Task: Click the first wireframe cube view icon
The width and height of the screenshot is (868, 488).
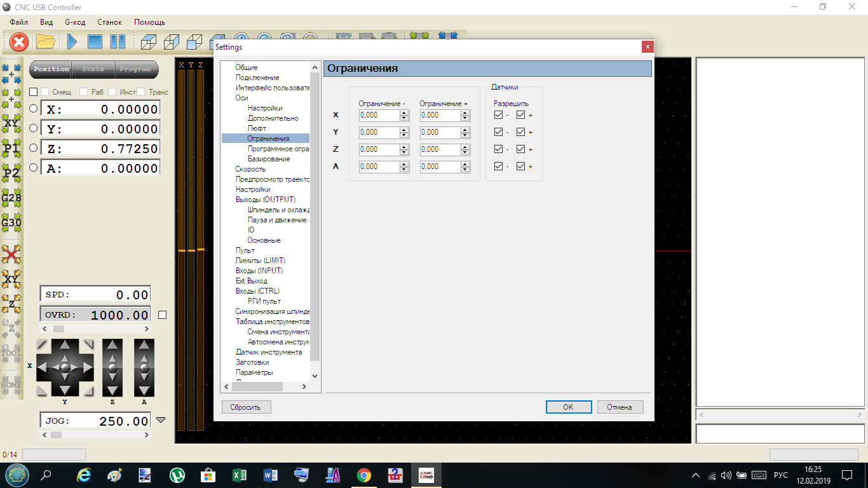Action: pyautogui.click(x=148, y=42)
